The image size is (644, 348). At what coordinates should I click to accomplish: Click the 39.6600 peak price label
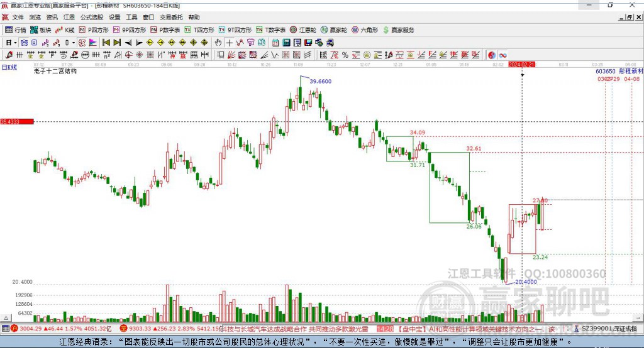click(x=320, y=81)
